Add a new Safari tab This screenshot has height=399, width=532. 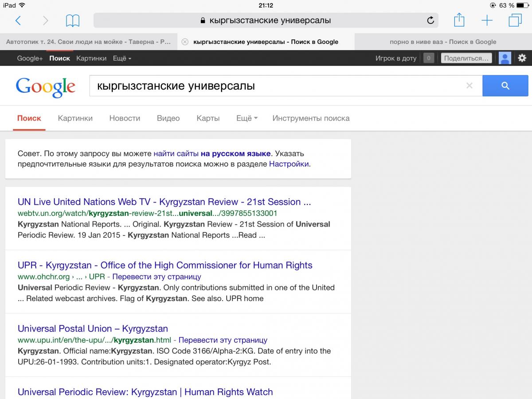487,20
